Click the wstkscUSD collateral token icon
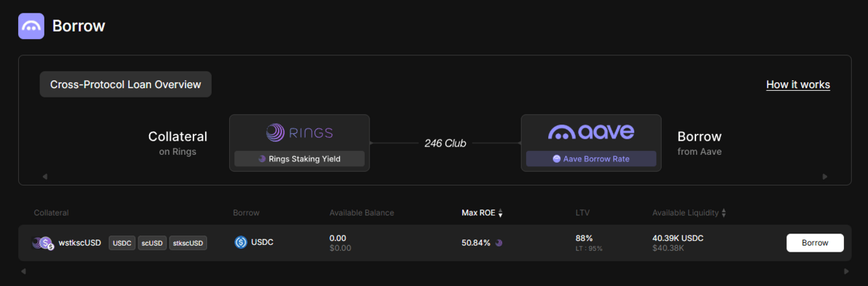This screenshot has width=868, height=286. [43, 243]
